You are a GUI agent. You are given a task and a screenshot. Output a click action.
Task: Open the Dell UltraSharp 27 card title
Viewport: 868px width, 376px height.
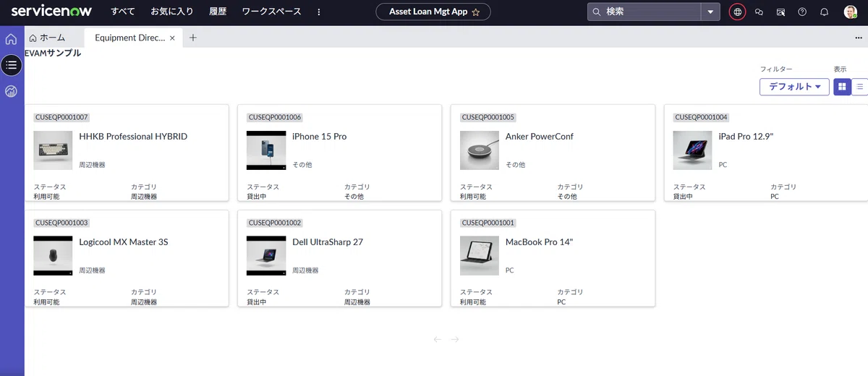click(x=328, y=242)
